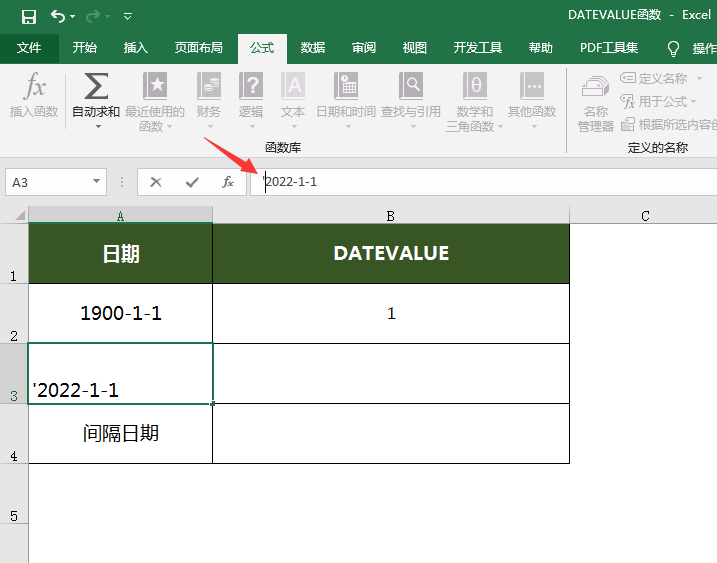Image resolution: width=717 pixels, height=563 pixels.
Task: Open the 名称管理器 icon
Action: click(x=595, y=86)
